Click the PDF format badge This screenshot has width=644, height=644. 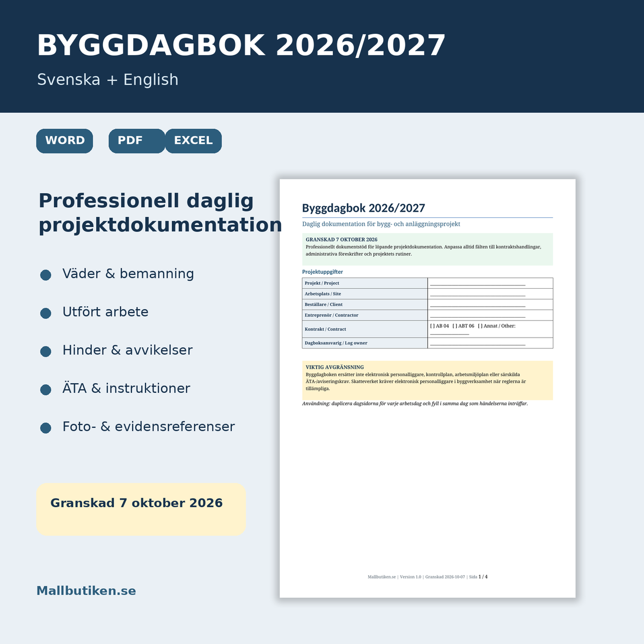click(137, 141)
